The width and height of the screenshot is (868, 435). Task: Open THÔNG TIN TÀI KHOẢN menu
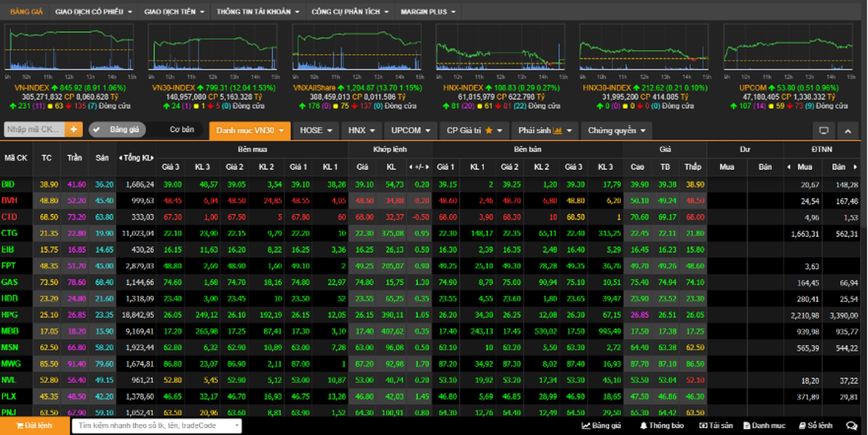pos(258,12)
